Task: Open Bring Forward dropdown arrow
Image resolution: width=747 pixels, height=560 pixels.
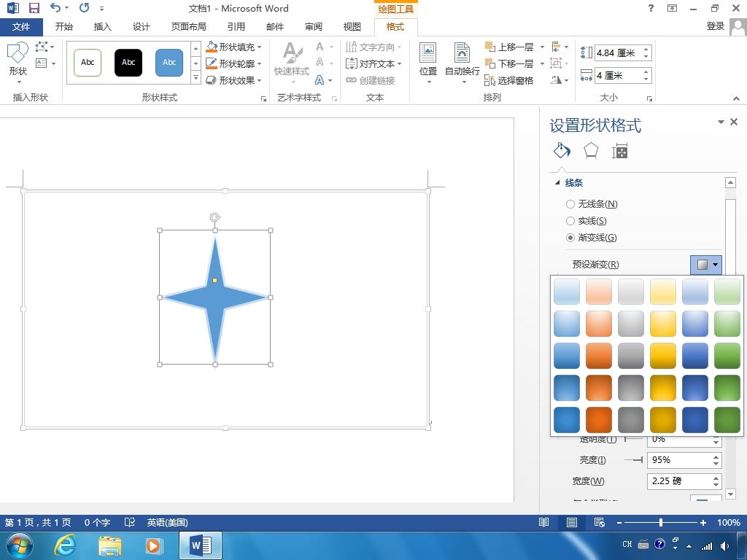Action: point(542,47)
